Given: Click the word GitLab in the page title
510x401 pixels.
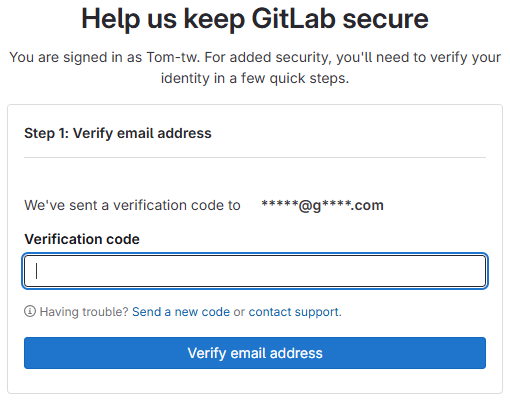Looking at the screenshot, I should [x=294, y=19].
